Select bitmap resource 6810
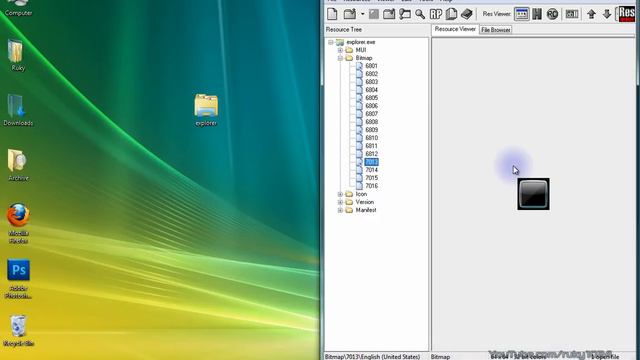 (x=371, y=138)
